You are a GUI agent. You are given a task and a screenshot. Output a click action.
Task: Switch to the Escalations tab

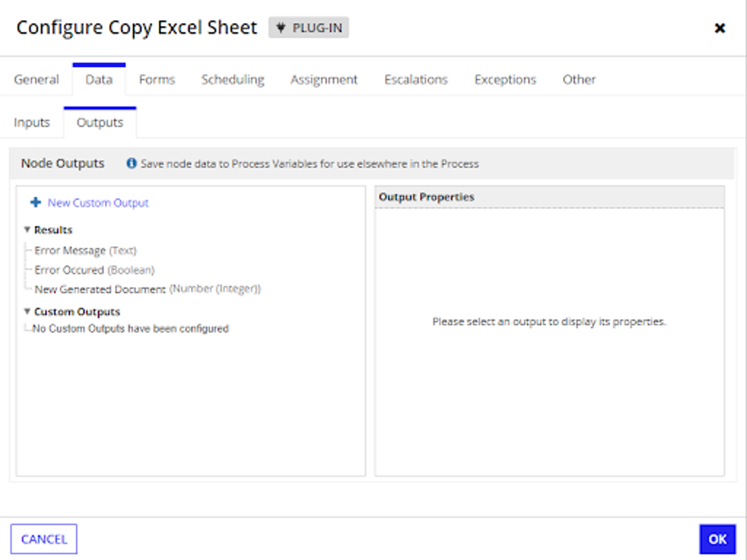point(416,80)
